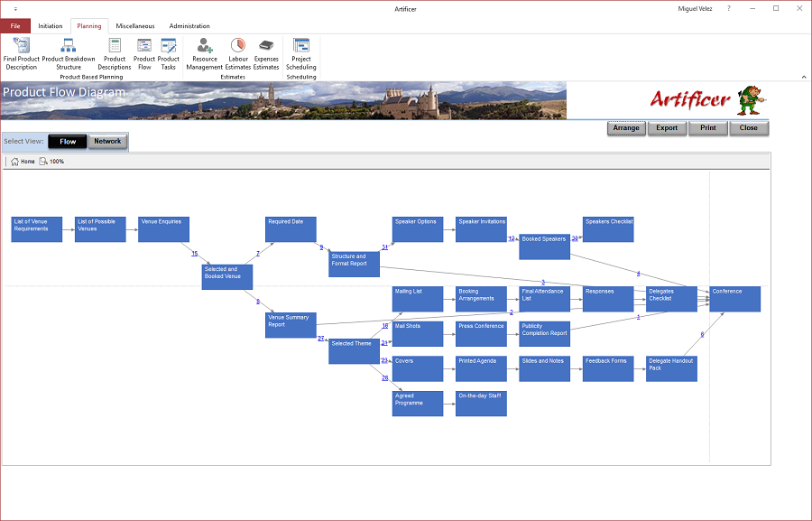The height and width of the screenshot is (521, 812).
Task: Switch to Network view
Action: pyautogui.click(x=107, y=141)
